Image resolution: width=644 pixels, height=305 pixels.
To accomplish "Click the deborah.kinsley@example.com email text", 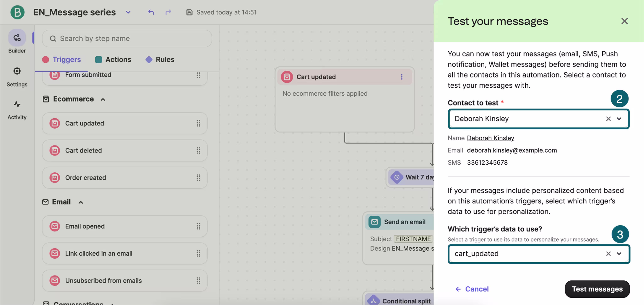I will point(512,150).
